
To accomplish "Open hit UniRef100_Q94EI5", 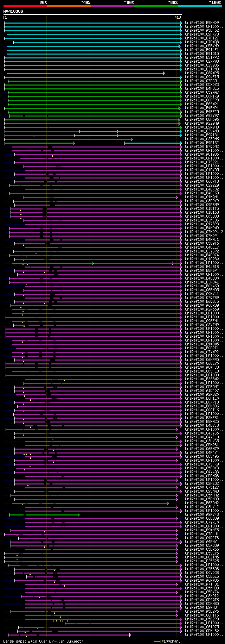I will click(202, 77).
